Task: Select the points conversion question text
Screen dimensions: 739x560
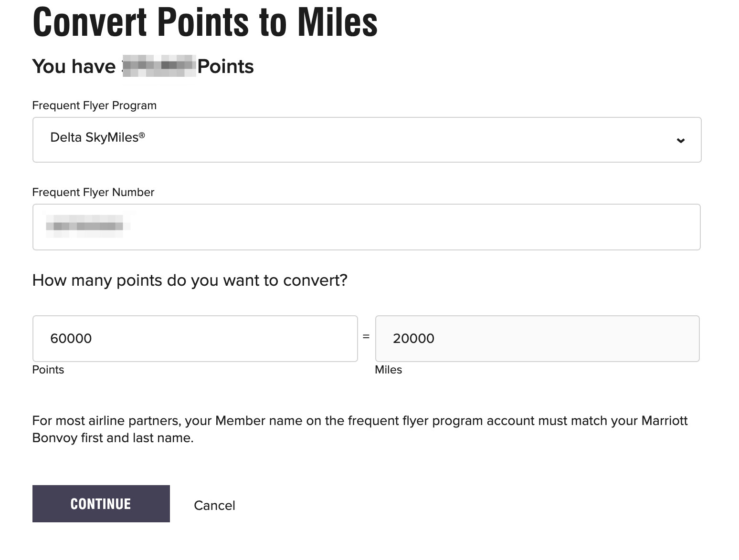Action: pos(190,280)
